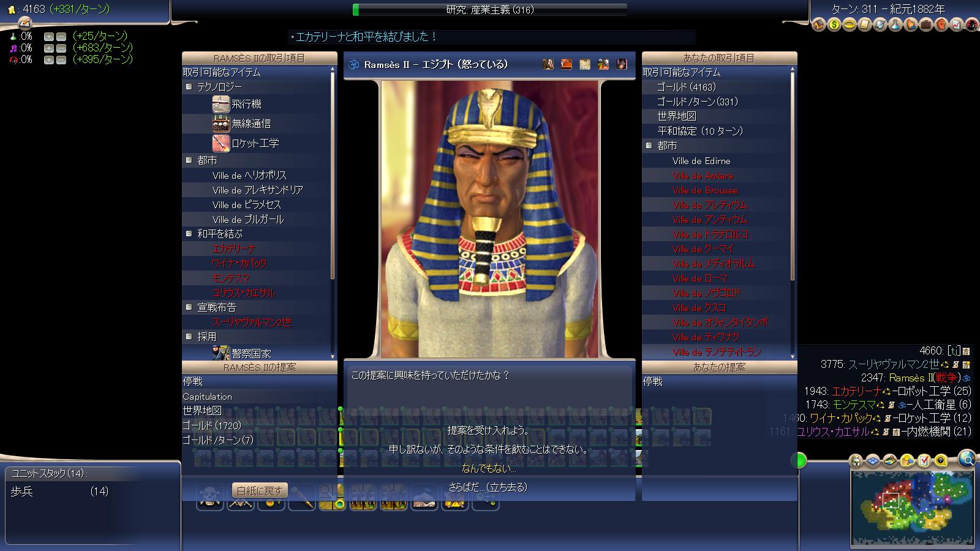Open the technology advisor flask icon
980x551 pixels.
coord(895,25)
